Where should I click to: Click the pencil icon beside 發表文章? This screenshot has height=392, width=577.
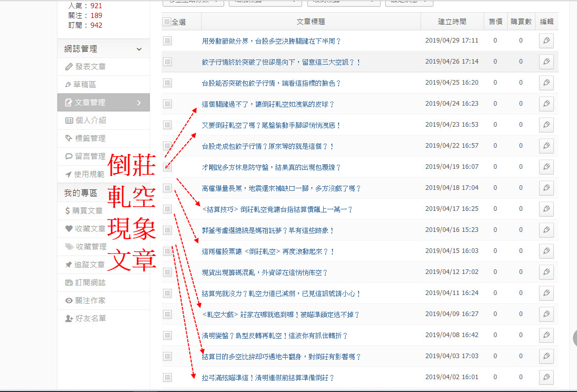click(x=69, y=67)
